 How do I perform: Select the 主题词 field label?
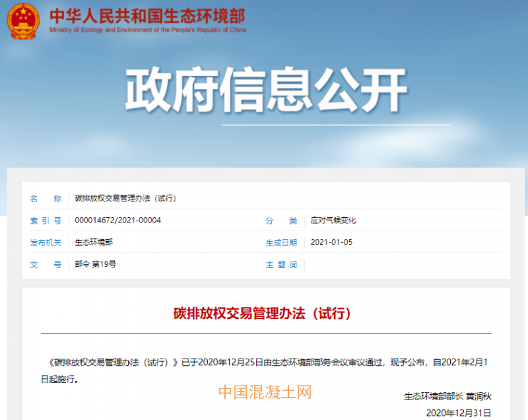tap(281, 264)
